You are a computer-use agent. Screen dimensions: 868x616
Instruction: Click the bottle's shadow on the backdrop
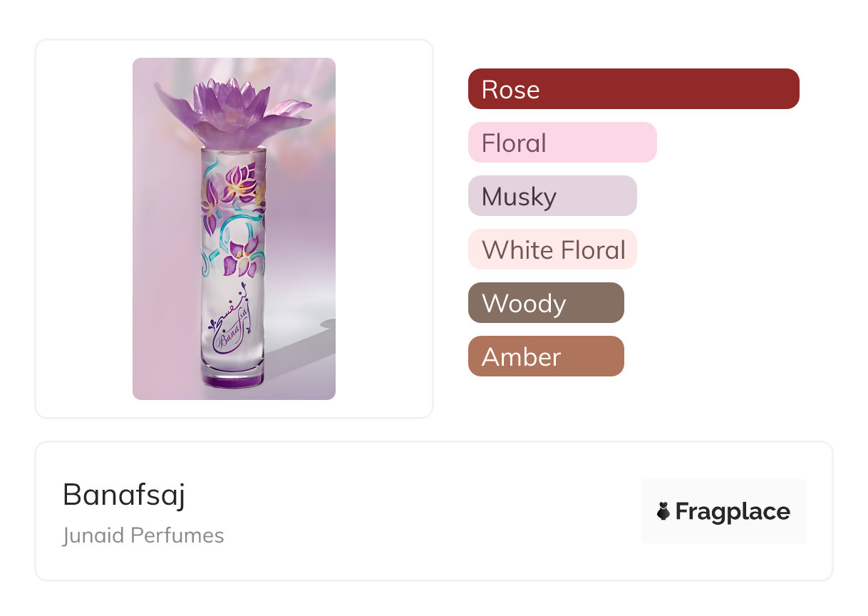[299, 355]
